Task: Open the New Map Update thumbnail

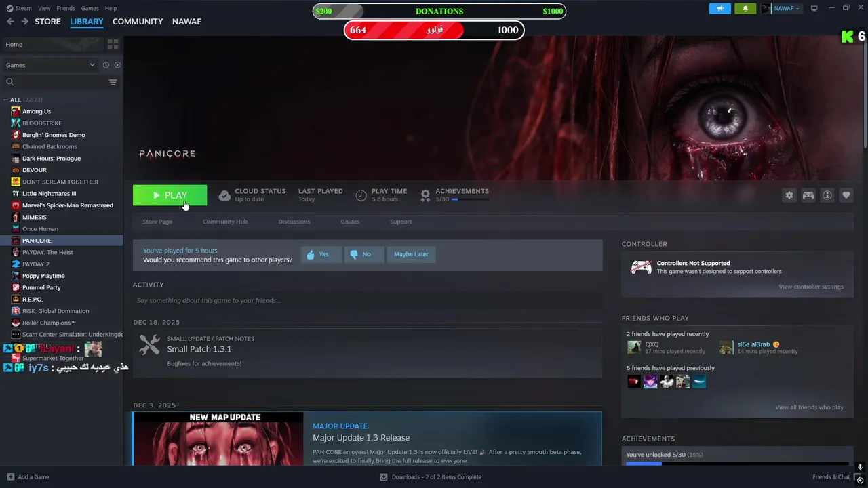Action: (218, 439)
